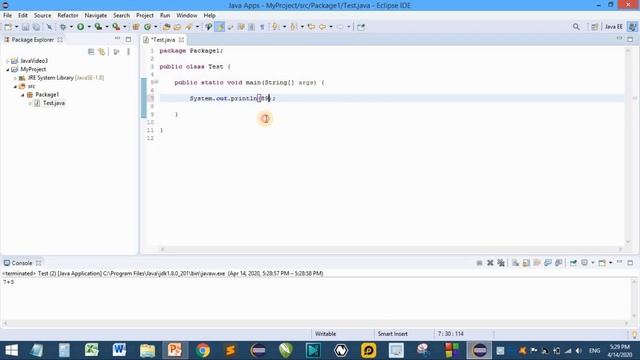The height and width of the screenshot is (360, 640).
Task: Click the Previous Annotation icon
Action: point(293,27)
